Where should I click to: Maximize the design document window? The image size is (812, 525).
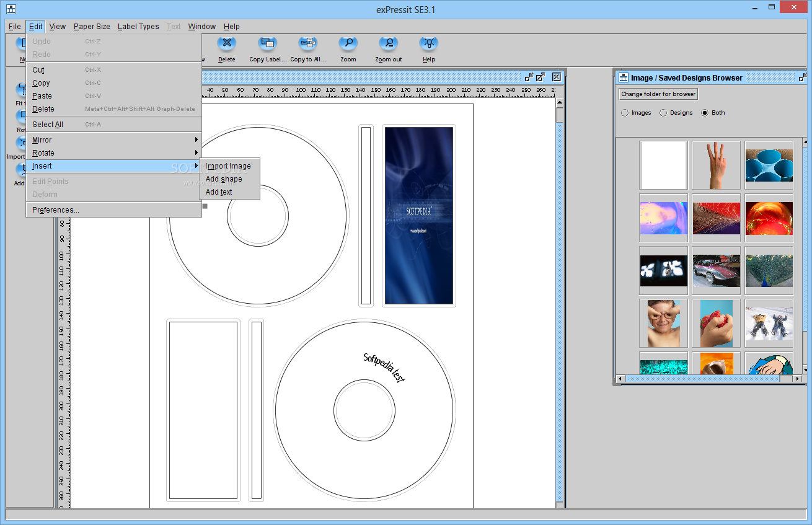(x=541, y=77)
